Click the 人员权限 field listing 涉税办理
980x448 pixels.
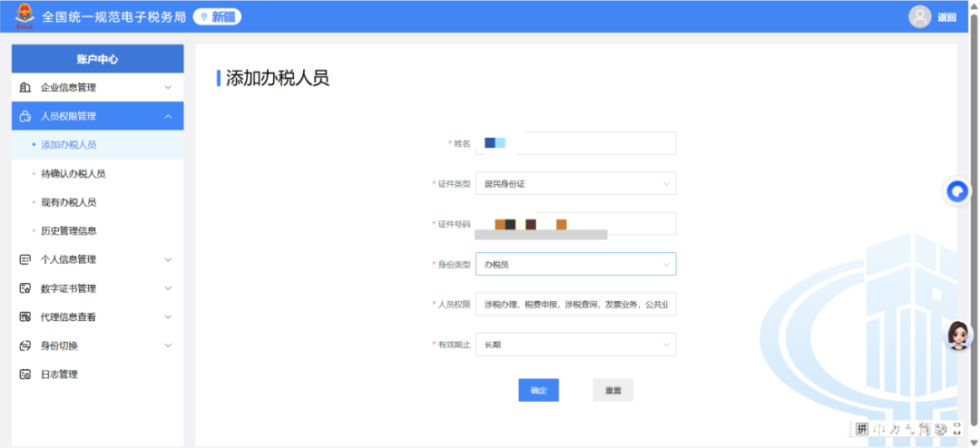click(x=575, y=305)
